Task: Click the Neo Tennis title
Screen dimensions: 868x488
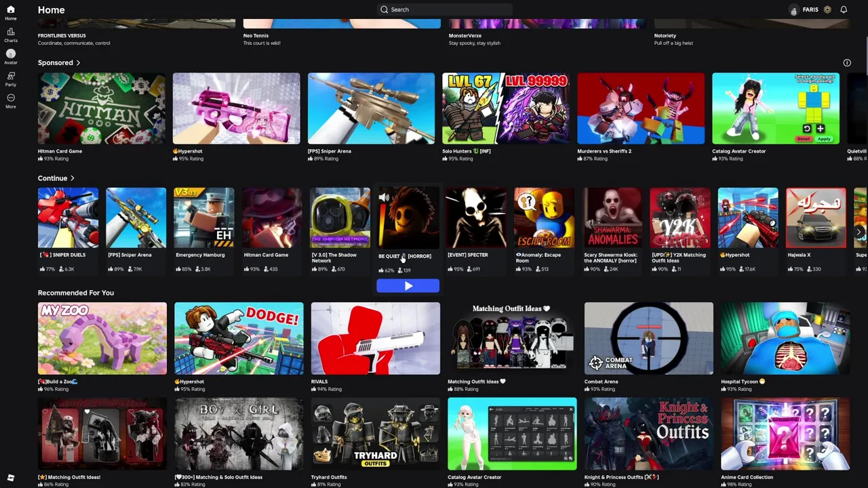Action: point(256,36)
